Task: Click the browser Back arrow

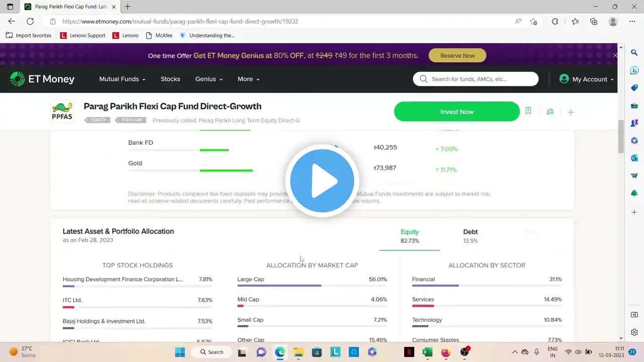Action: point(12,22)
